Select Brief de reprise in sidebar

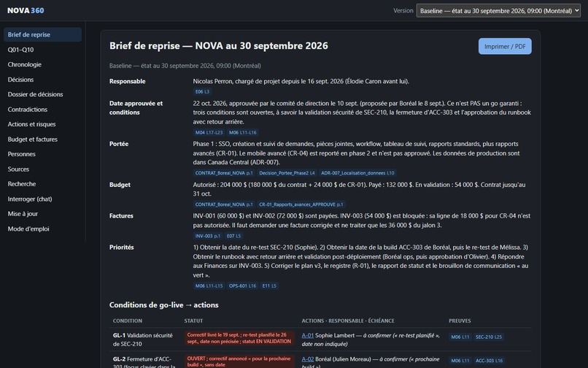pos(42,34)
